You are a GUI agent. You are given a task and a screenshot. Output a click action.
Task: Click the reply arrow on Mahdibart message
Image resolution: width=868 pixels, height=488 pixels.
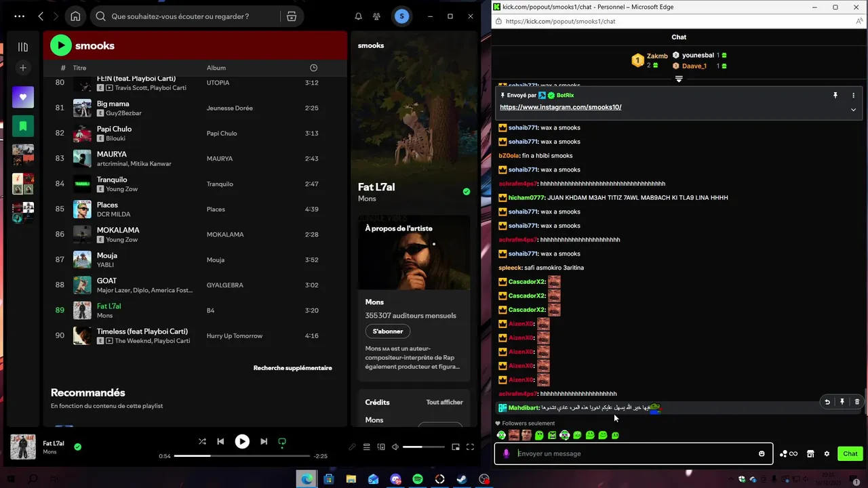pyautogui.click(x=827, y=402)
